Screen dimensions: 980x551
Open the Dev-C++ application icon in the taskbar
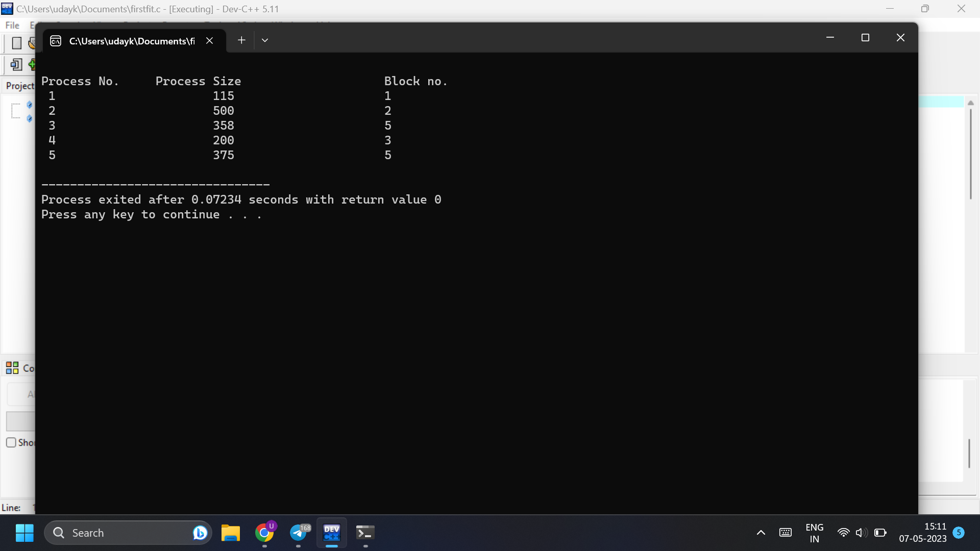click(x=331, y=532)
